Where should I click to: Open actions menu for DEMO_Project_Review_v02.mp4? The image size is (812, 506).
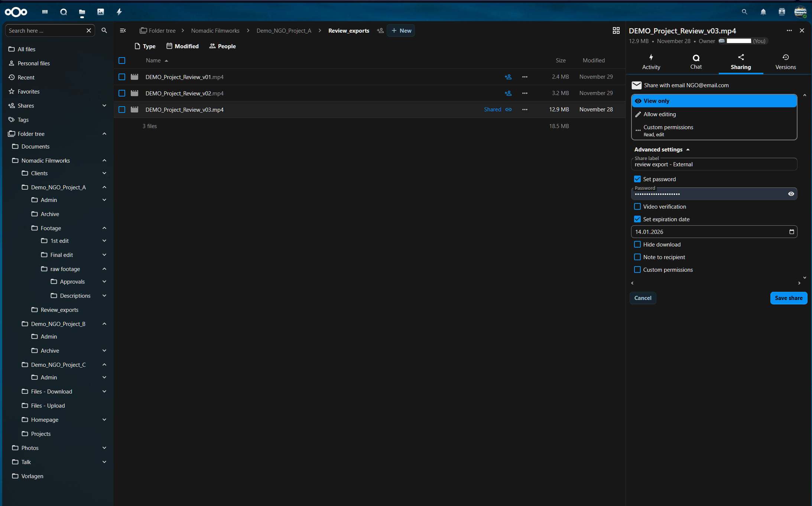coord(524,93)
